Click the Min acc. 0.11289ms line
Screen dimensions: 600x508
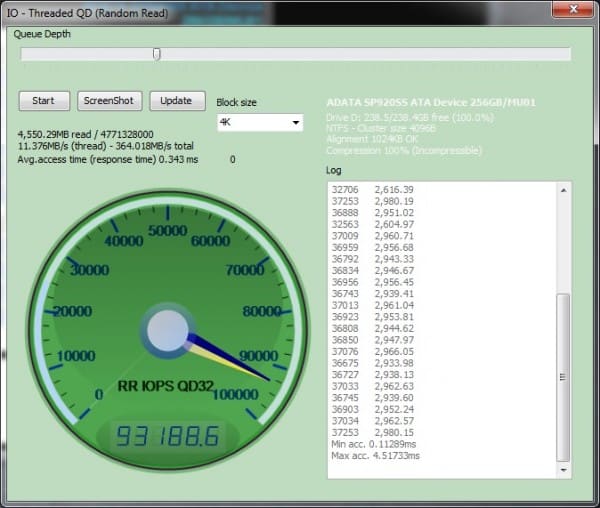pyautogui.click(x=373, y=444)
